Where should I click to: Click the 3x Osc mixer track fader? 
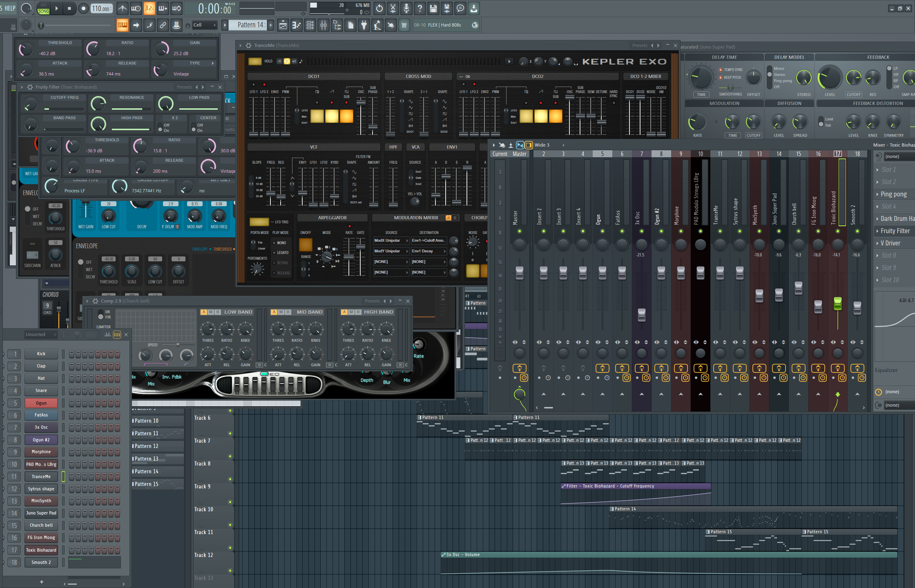pos(642,315)
